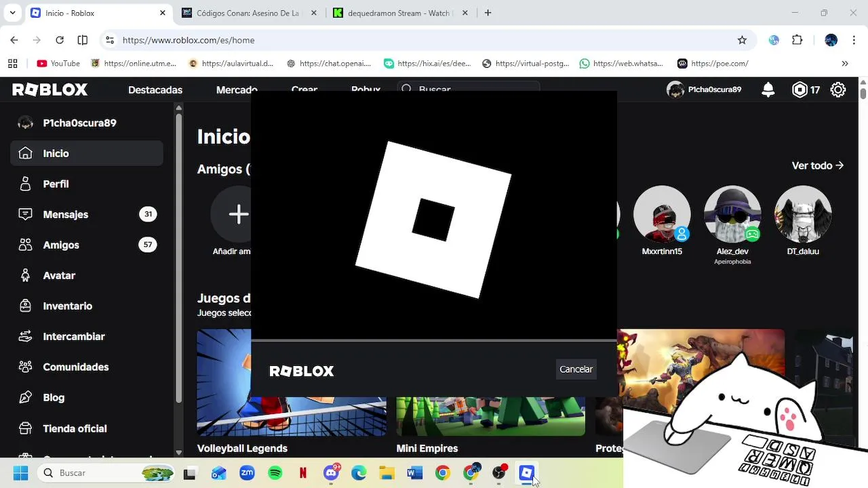Open Zoom from taskbar
Image resolution: width=868 pixels, height=488 pixels.
(x=247, y=473)
